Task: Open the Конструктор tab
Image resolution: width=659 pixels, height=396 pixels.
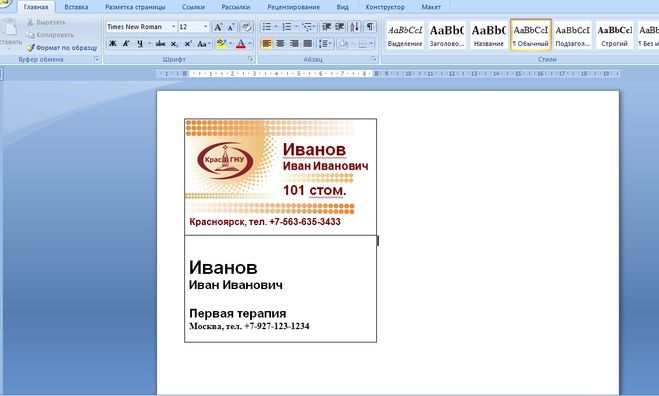Action: click(385, 7)
